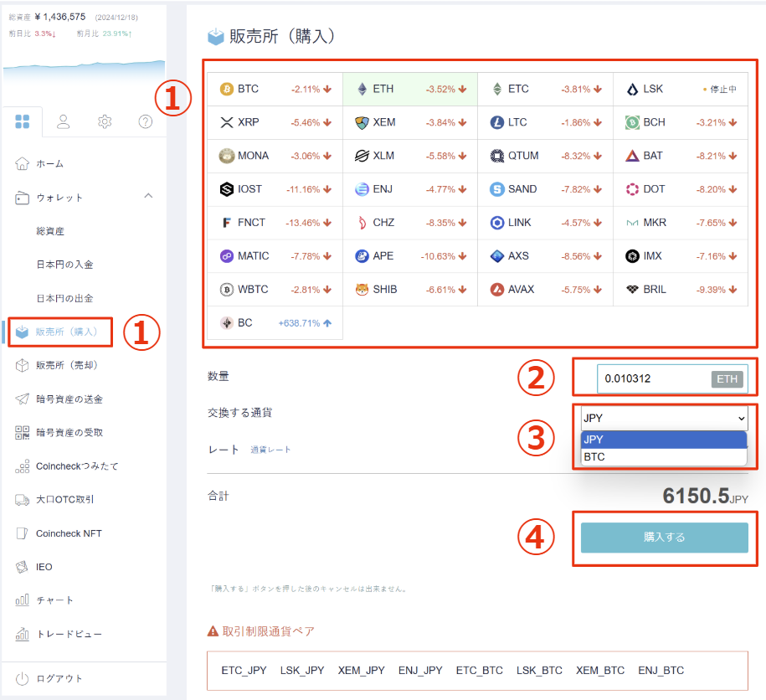Open 日本円の出金 page

pyautogui.click(x=64, y=298)
